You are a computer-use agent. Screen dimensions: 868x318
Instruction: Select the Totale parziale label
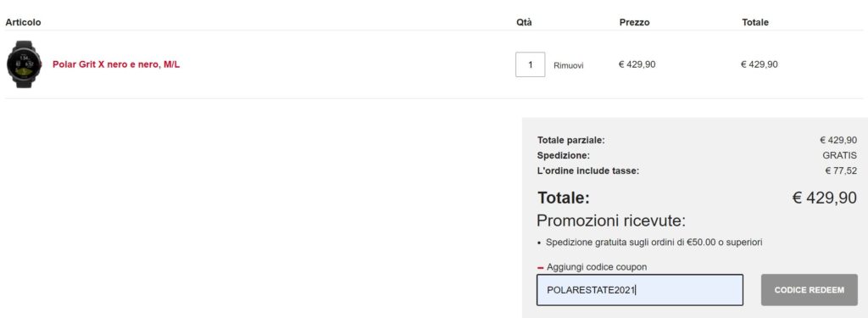[x=571, y=140]
